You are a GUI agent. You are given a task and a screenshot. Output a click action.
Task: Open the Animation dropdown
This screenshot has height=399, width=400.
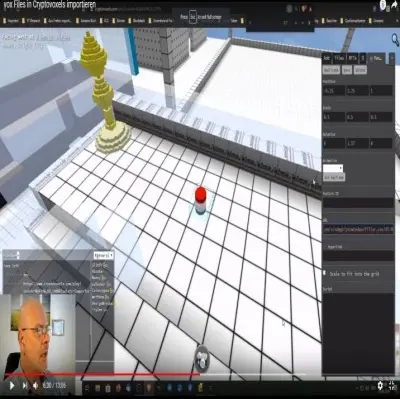coord(333,168)
